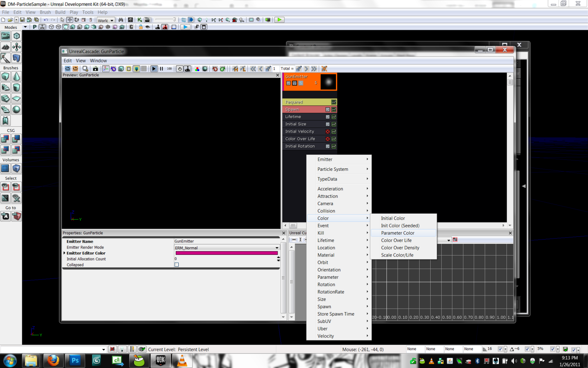Open the Cascade View menu
Image resolution: width=588 pixels, height=368 pixels.
coord(81,60)
